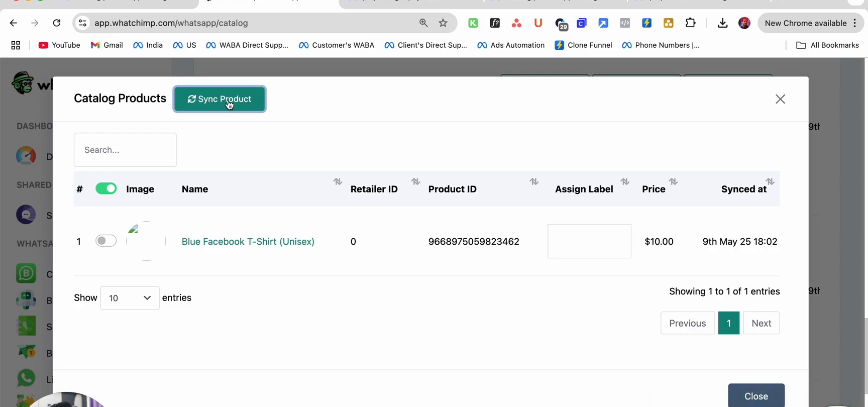Click the Next pagination button
Screen dimensions: 868x407
point(762,323)
